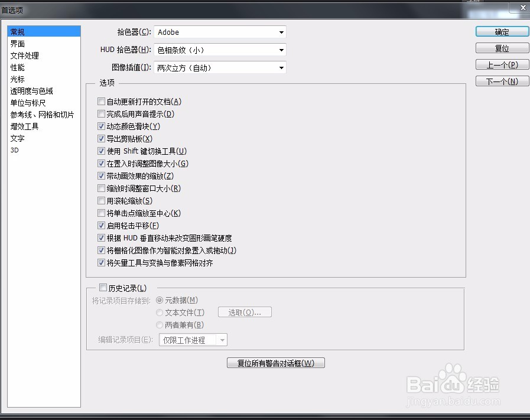Open the 图像插值 dropdown list
This screenshot has width=530, height=420.
[x=220, y=68]
